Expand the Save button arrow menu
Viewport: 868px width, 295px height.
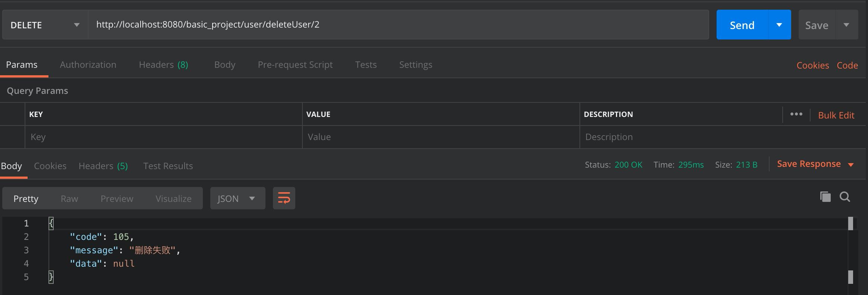(x=846, y=25)
